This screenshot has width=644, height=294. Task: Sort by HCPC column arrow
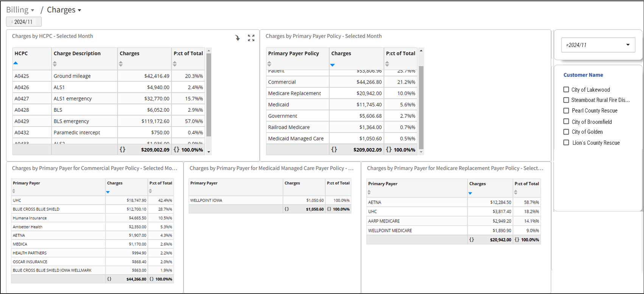(x=16, y=63)
